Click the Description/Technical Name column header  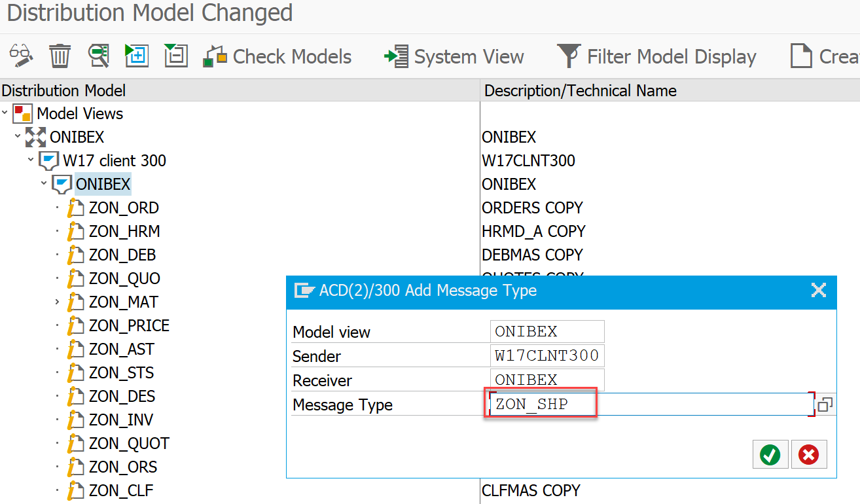coord(581,90)
